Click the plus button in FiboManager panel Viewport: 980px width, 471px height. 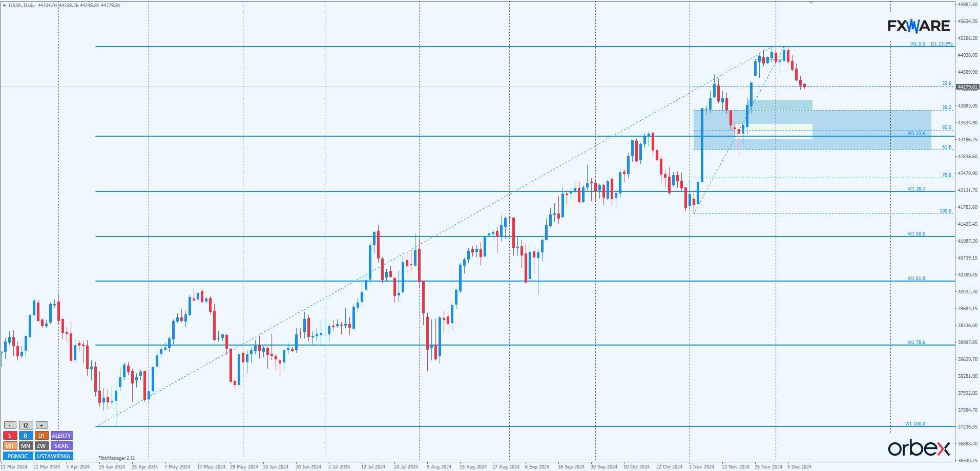pyautogui.click(x=41, y=425)
